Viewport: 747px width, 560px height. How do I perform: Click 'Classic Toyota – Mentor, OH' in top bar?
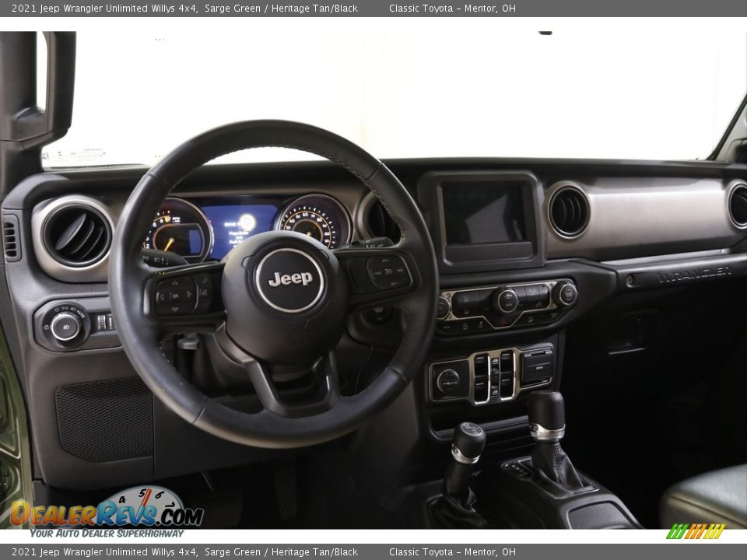click(452, 9)
